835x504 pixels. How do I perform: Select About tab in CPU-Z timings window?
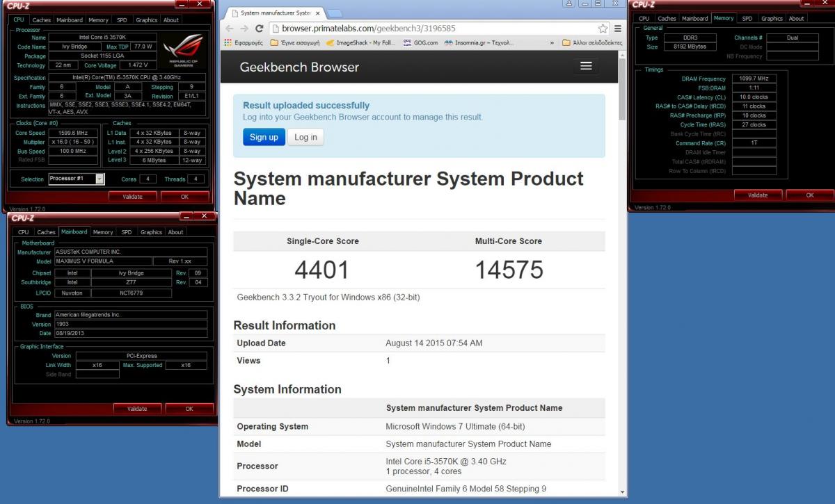pyautogui.click(x=797, y=19)
